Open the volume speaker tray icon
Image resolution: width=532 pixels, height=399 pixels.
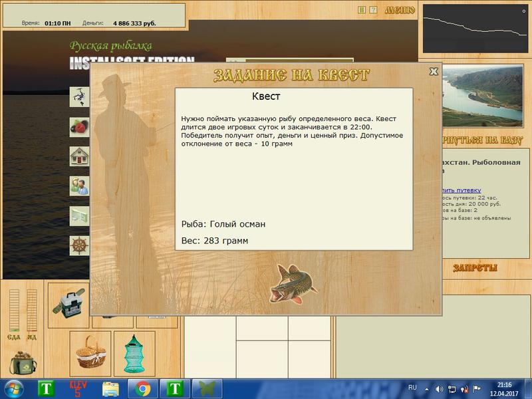(439, 389)
